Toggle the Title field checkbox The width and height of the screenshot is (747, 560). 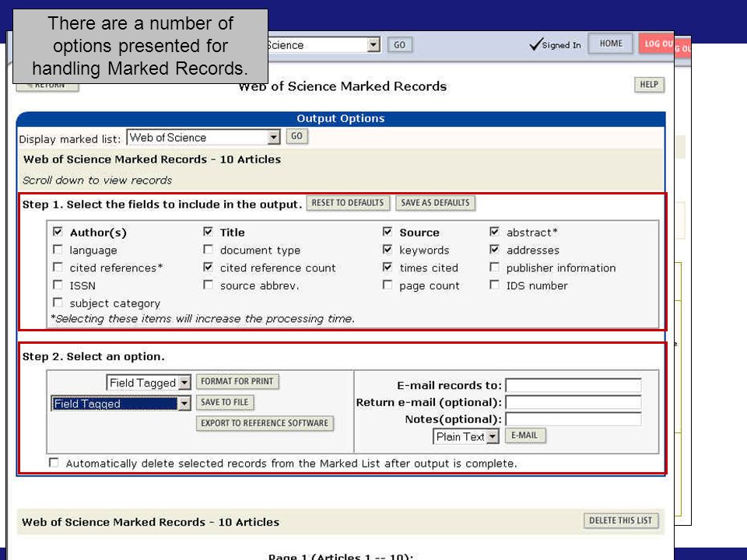(208, 232)
